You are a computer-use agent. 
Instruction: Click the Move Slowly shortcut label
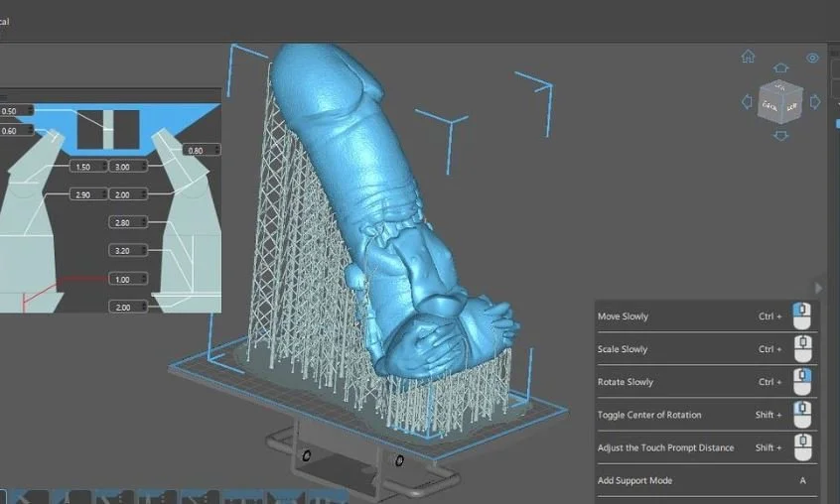[623, 316]
